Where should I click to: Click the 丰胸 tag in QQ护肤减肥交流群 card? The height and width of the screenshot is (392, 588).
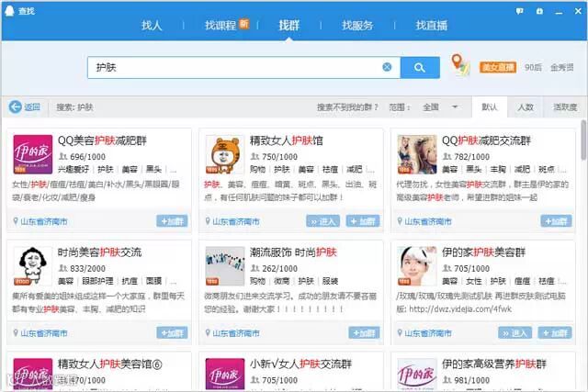pyautogui.click(x=498, y=169)
